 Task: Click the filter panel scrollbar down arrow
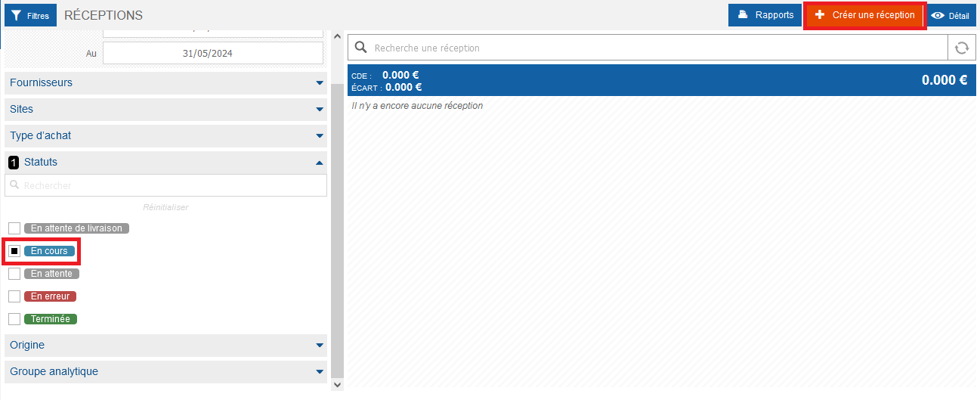(337, 384)
